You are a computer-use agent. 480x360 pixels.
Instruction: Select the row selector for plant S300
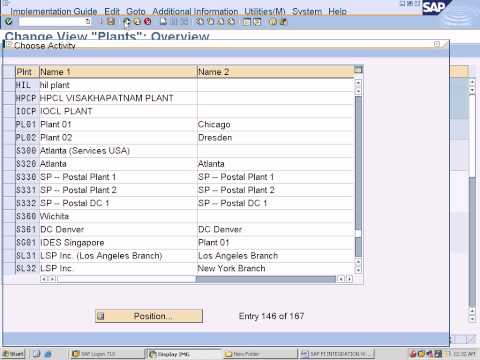[x=9, y=151]
